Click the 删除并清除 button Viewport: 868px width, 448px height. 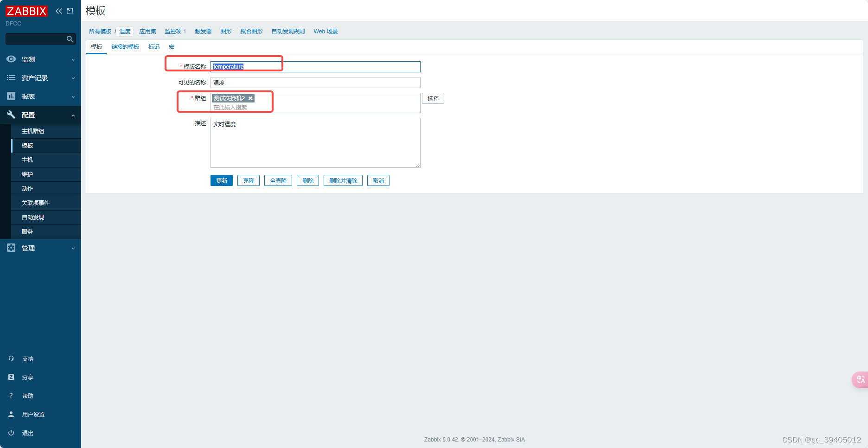click(343, 180)
